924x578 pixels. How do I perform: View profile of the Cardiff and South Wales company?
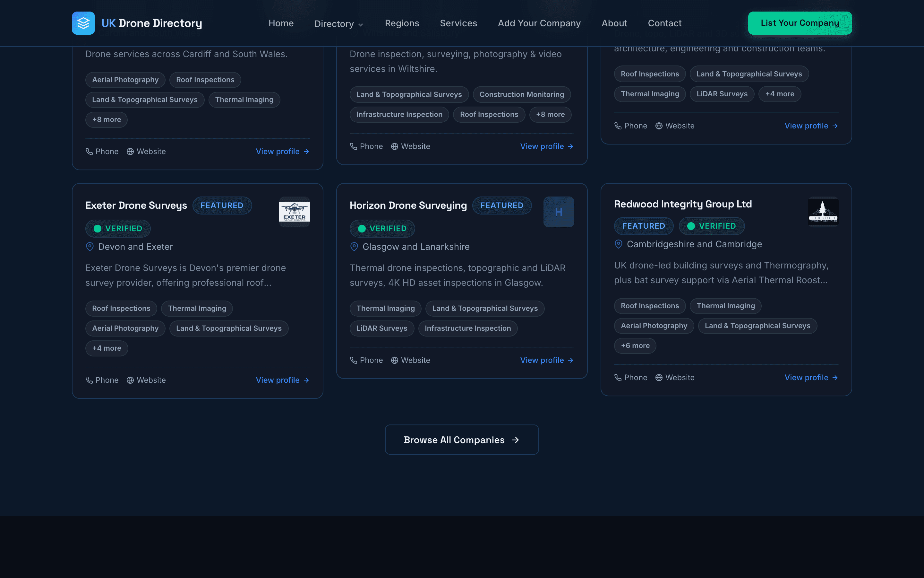[283, 151]
